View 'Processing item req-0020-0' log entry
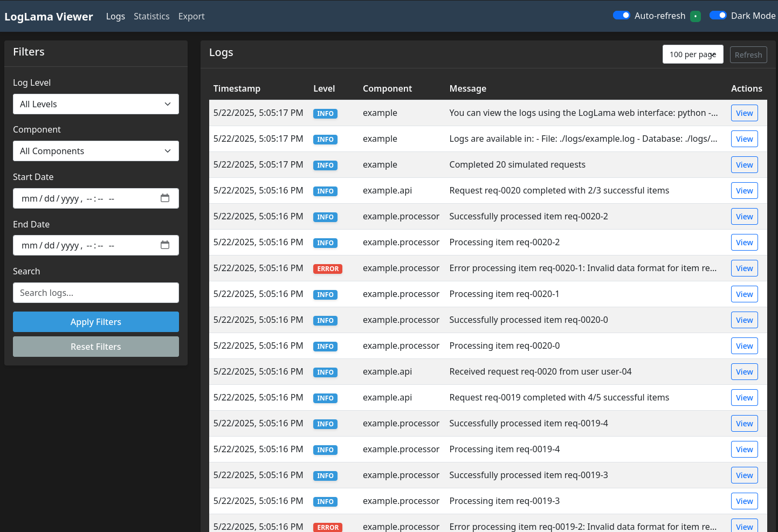Screen dimensions: 778x532 tap(745, 346)
